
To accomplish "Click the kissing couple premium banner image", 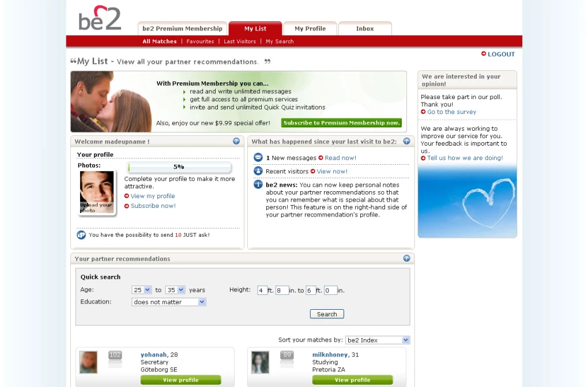I will (x=111, y=101).
